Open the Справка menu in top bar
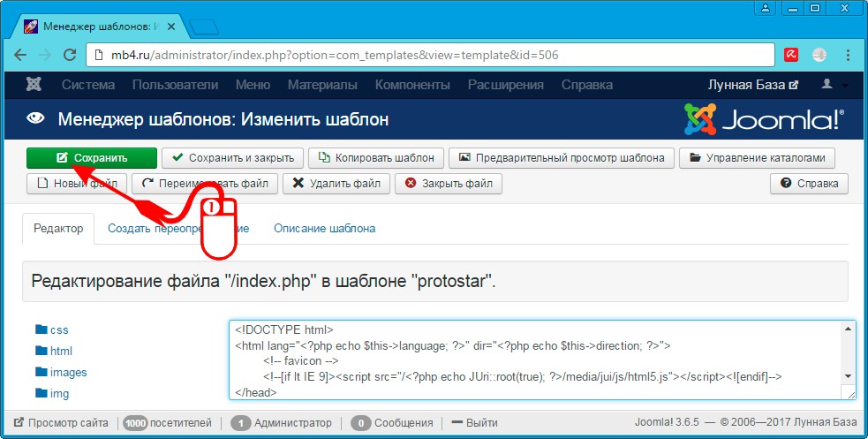 click(587, 85)
